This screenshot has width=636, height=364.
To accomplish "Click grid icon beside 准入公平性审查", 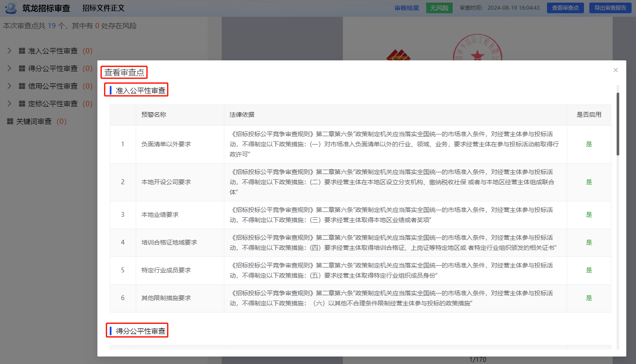I will coord(22,51).
